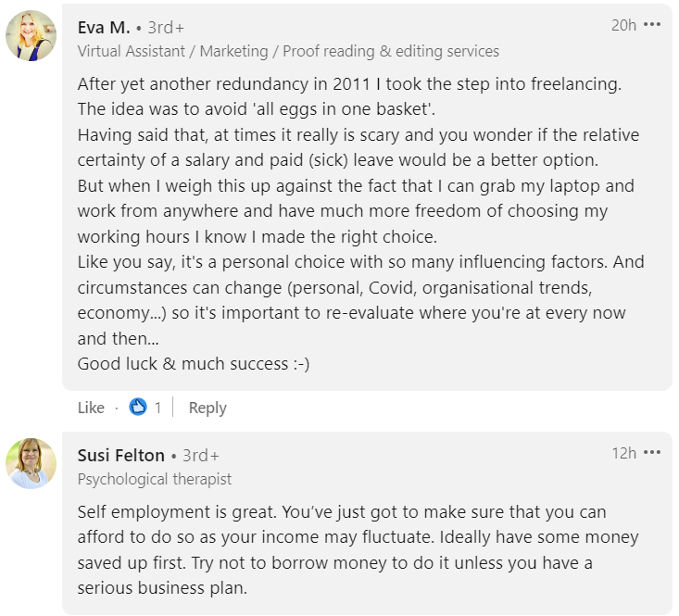Screen dimensions: 679x616
Task: Click the Eva M. name link
Action: tap(104, 27)
